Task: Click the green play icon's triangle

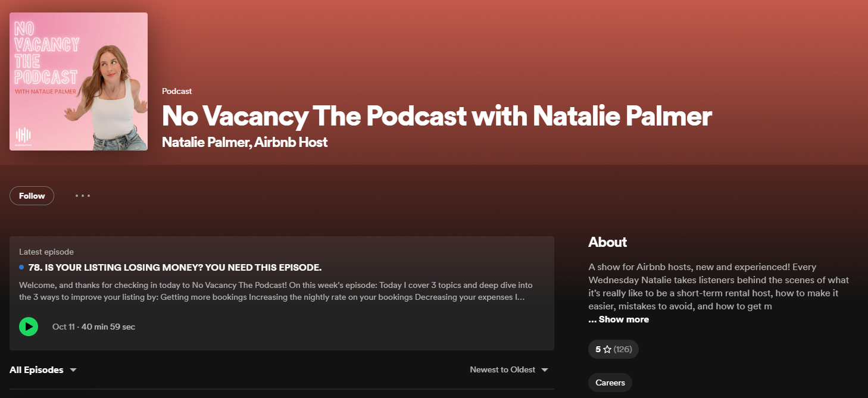Action: 29,327
